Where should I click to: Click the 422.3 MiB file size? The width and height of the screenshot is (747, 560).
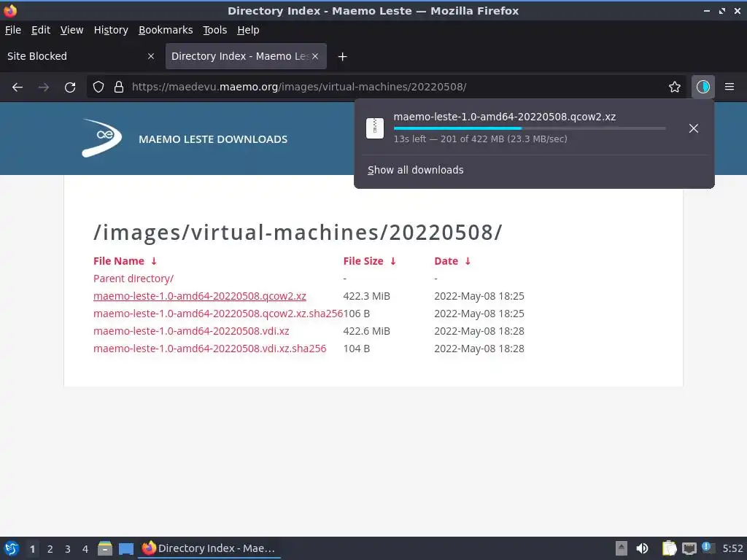366,296
